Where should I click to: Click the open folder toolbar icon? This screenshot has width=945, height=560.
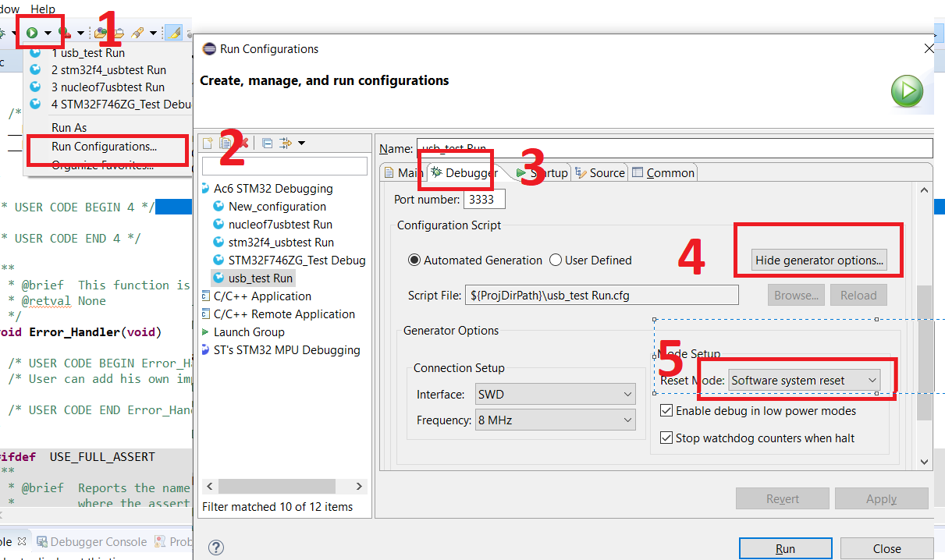pyautogui.click(x=100, y=33)
